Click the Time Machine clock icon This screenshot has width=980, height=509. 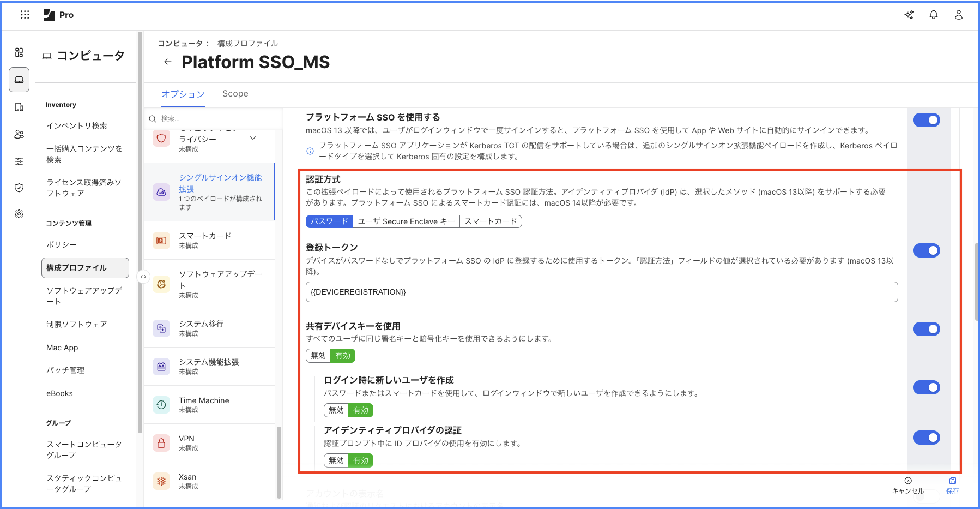[161, 405]
